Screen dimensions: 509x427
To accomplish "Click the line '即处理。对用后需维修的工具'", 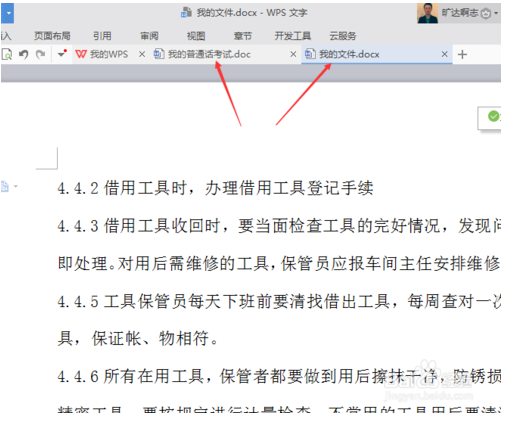I will 279,263.
